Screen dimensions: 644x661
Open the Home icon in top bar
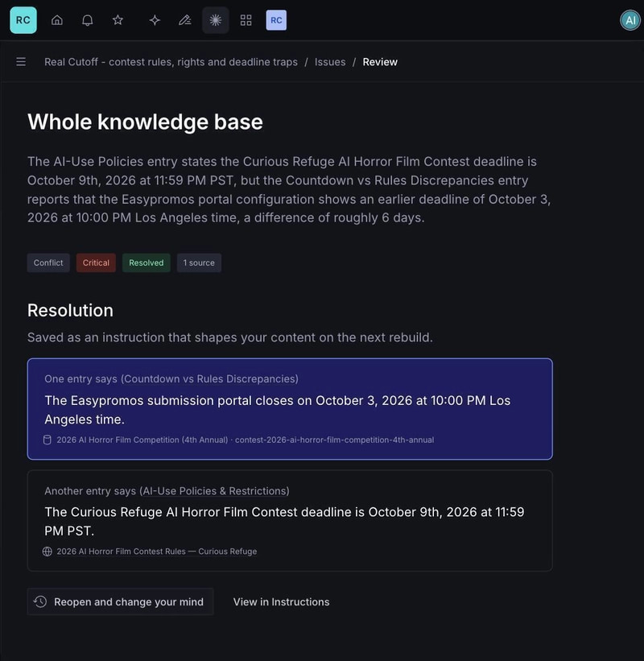tap(57, 20)
